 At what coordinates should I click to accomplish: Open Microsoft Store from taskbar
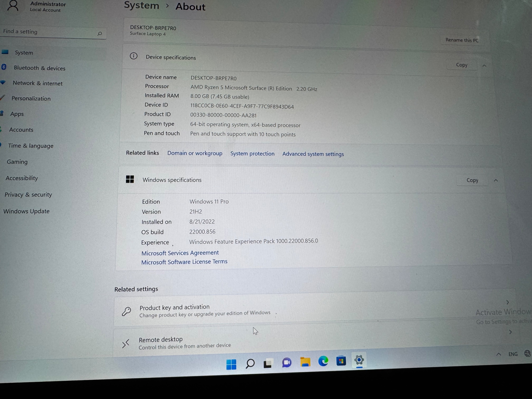click(341, 361)
